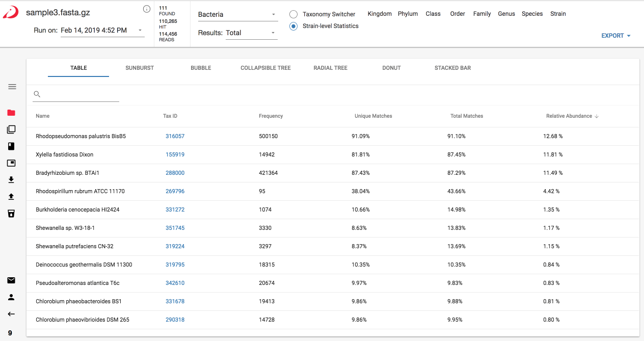Image resolution: width=644 pixels, height=341 pixels.
Task: Select the Taxonomy Switcher radio button
Action: click(x=293, y=14)
